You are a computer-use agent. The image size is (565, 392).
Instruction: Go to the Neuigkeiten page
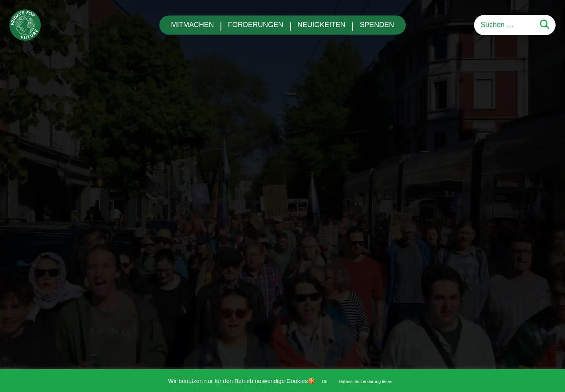(x=321, y=25)
